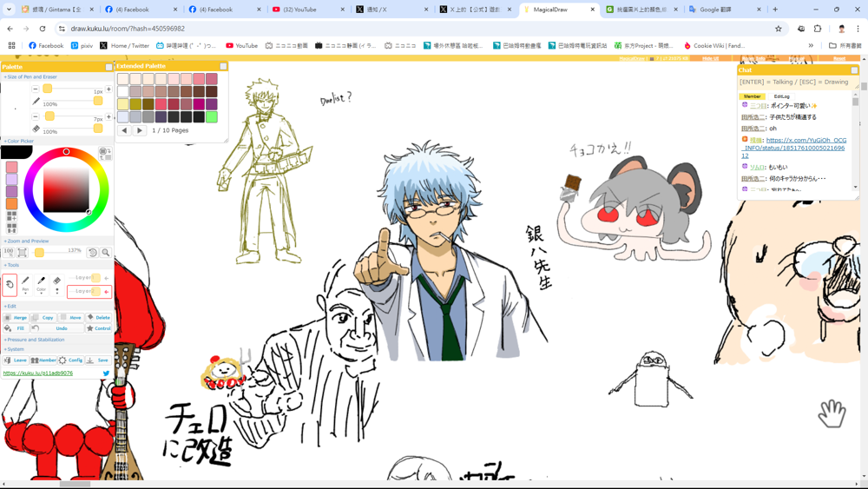Switch to Gintama browser tab

tap(57, 10)
